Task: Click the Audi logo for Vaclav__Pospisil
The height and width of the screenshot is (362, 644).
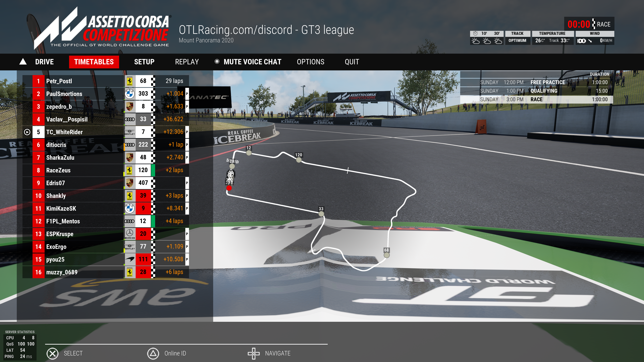Action: coord(129,119)
